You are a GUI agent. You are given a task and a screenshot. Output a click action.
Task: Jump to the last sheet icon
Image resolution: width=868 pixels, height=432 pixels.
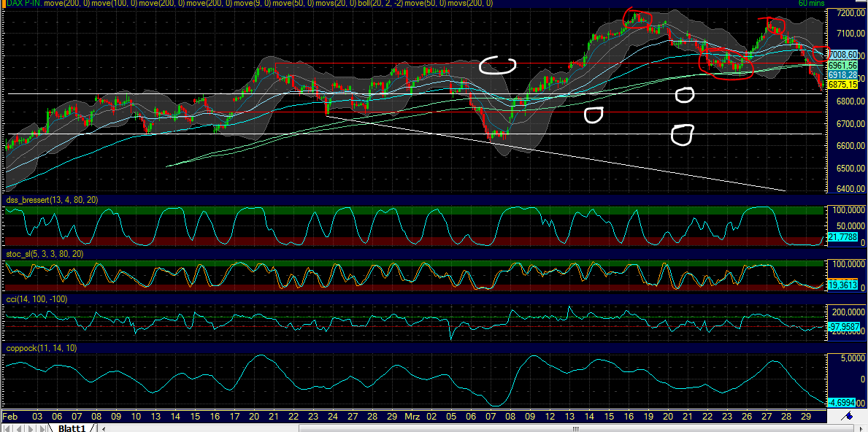42,428
